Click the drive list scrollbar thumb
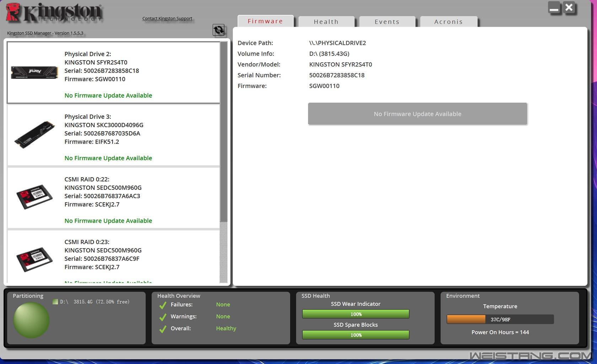The image size is (597, 364). 224,132
